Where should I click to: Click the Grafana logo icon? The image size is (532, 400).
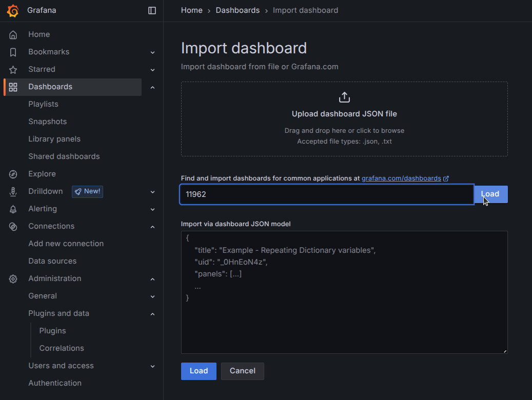tap(13, 11)
